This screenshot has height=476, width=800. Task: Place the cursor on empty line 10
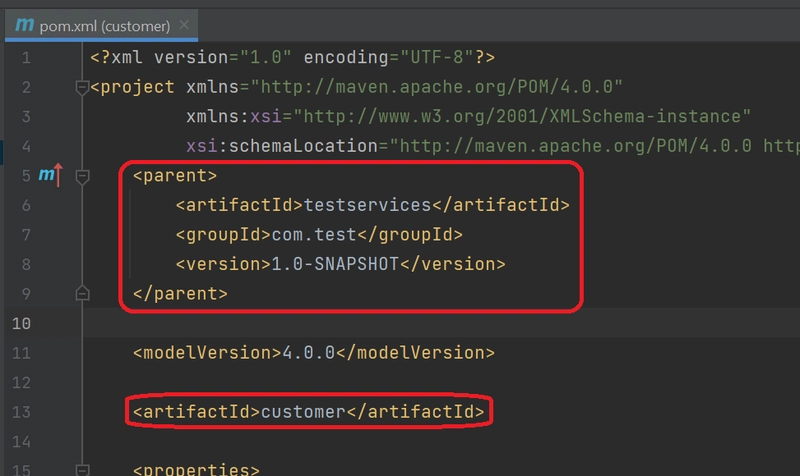tap(441, 323)
